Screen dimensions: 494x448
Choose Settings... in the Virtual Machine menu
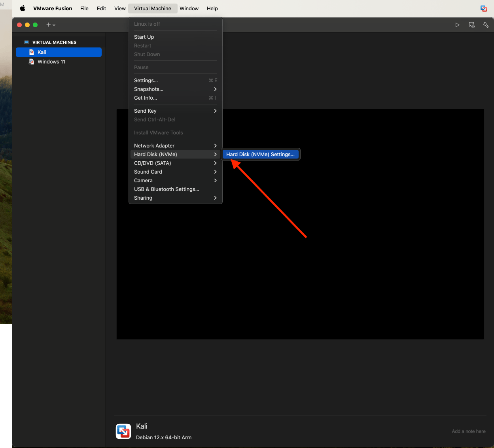point(176,80)
